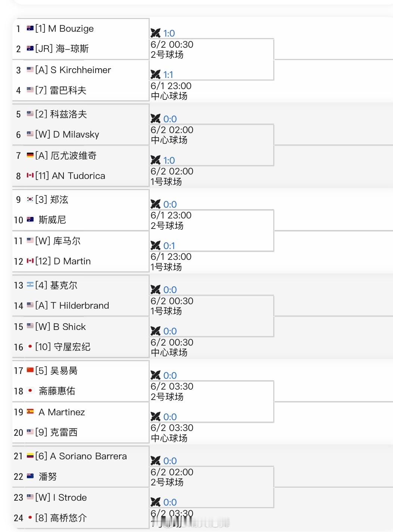Select player 守屋宏纪 in row 16
This screenshot has height=532, width=393.
coord(72,347)
